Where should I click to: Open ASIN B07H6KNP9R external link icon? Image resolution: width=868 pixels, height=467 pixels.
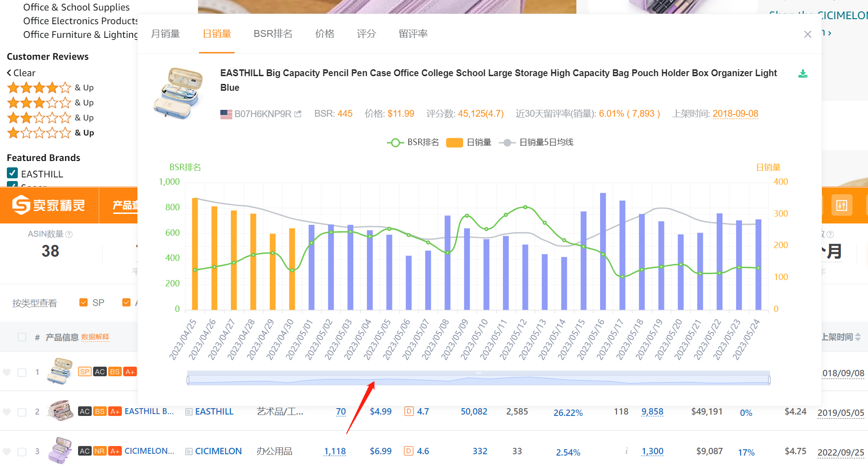pyautogui.click(x=298, y=114)
